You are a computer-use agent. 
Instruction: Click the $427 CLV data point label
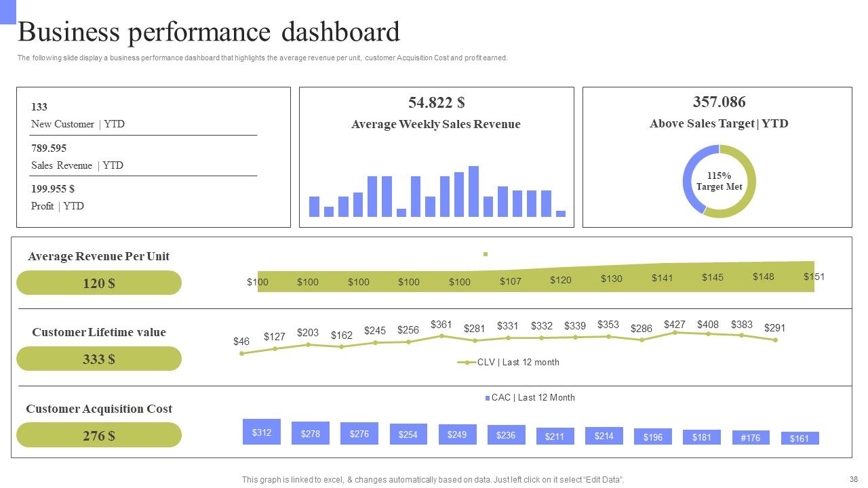click(x=675, y=325)
